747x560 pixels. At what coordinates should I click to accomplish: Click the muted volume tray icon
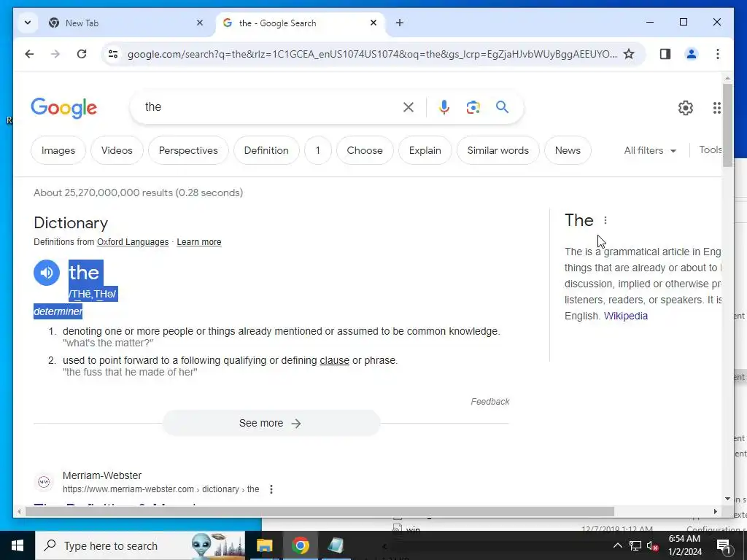[653, 545]
